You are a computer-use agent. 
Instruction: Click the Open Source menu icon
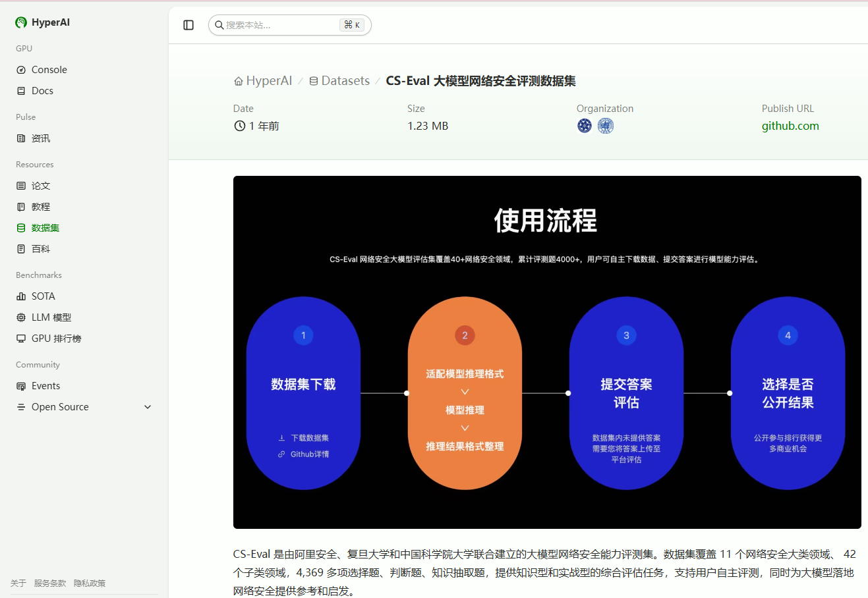[x=21, y=407]
